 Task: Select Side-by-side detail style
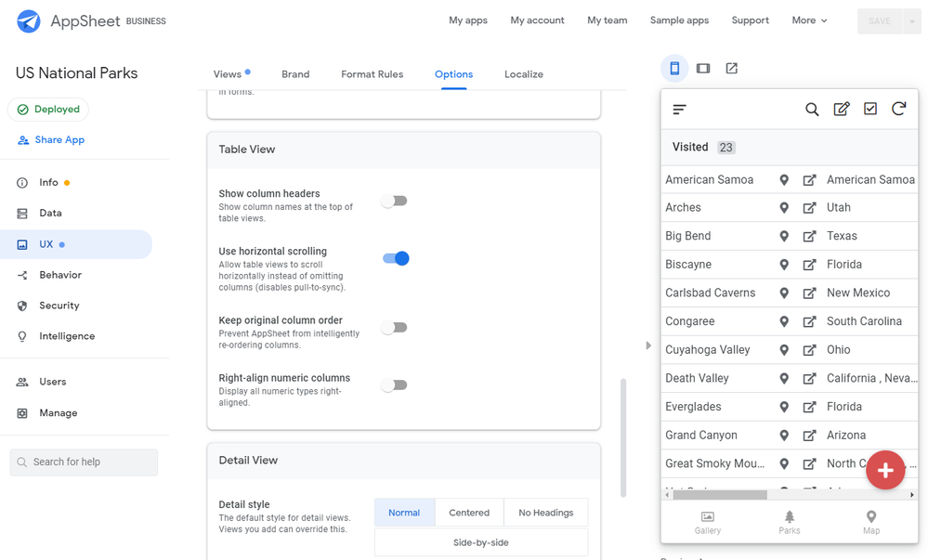coord(481,542)
